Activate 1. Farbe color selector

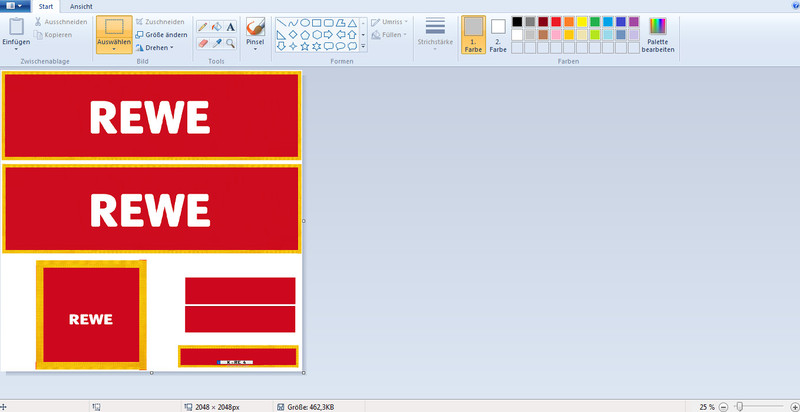473,35
